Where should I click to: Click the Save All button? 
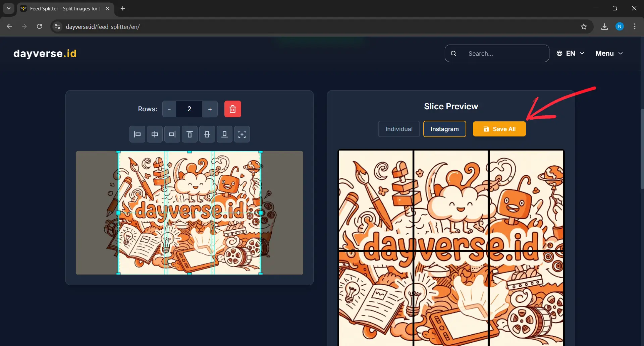pos(499,129)
